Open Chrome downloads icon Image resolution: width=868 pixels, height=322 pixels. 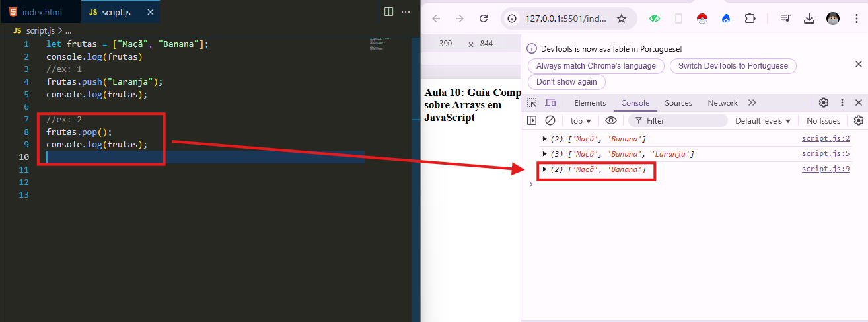809,19
